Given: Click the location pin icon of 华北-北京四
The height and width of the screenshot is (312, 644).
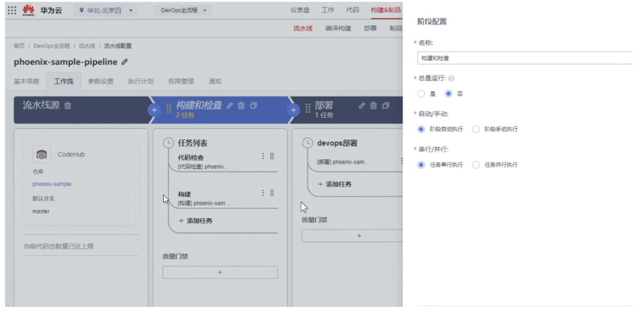Looking at the screenshot, I should pyautogui.click(x=82, y=10).
